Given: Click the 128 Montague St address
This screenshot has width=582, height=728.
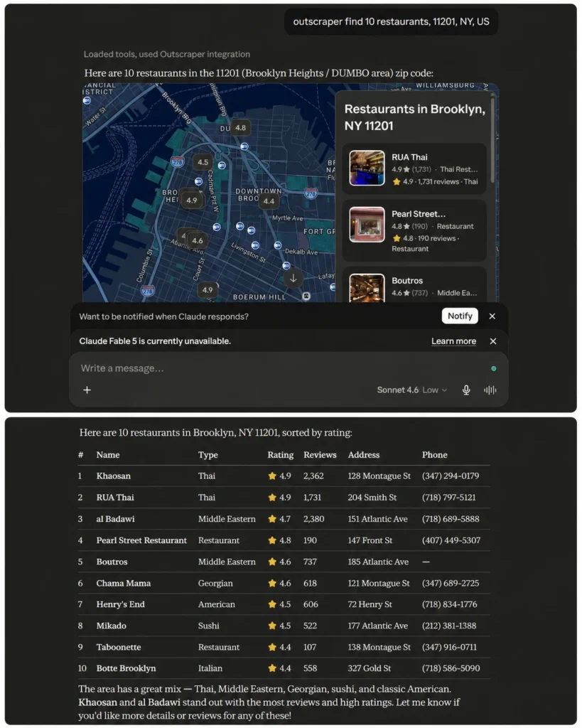Looking at the screenshot, I should point(379,476).
